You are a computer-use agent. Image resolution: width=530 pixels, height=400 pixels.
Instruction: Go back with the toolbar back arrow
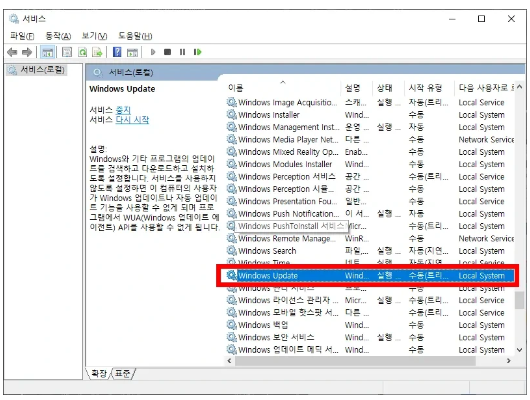[12, 52]
